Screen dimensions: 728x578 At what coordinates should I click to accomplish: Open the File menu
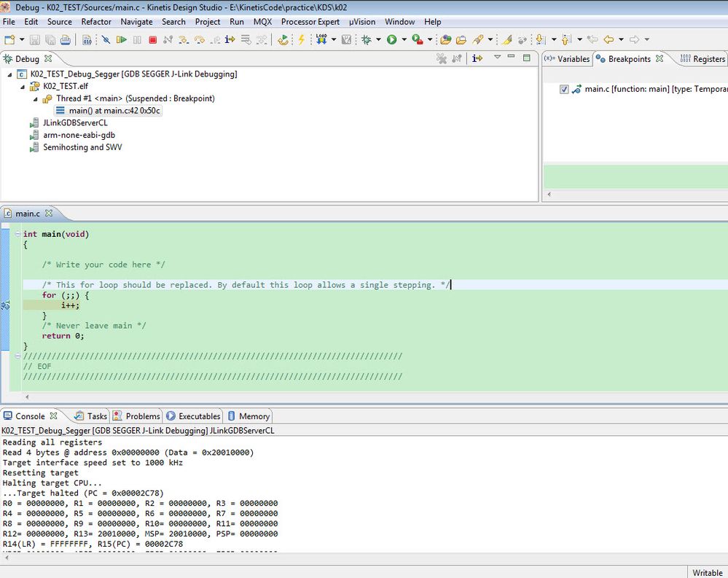coord(9,22)
